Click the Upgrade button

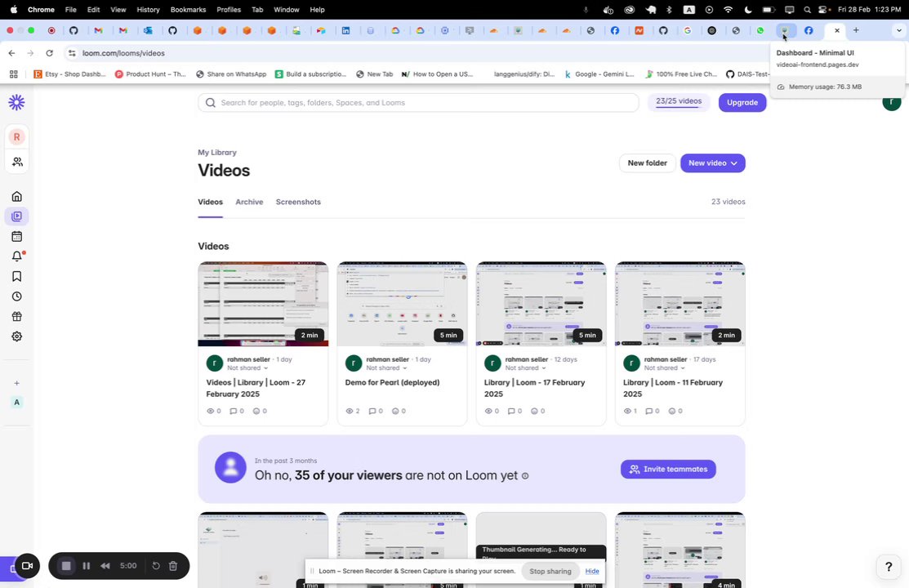tap(742, 103)
